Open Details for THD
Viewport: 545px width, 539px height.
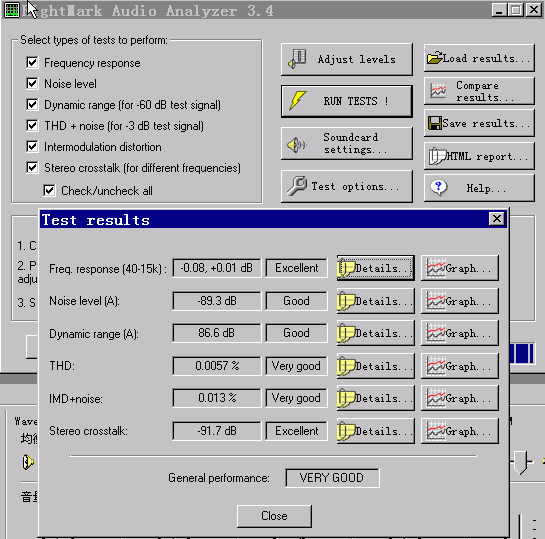pyautogui.click(x=375, y=366)
